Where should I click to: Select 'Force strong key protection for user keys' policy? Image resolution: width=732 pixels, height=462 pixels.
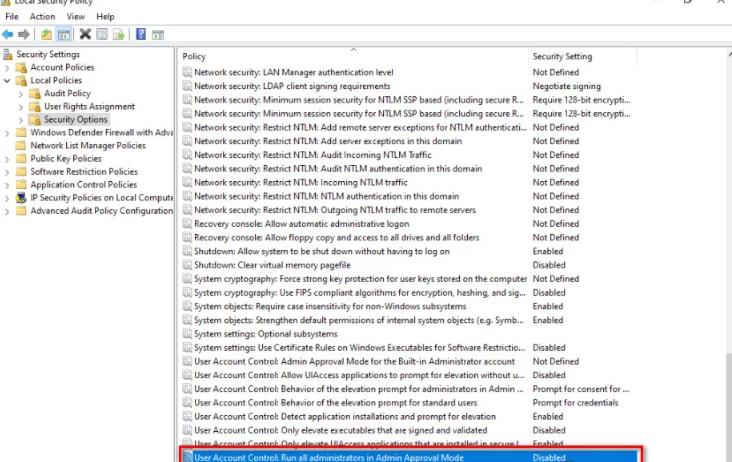coord(360,279)
